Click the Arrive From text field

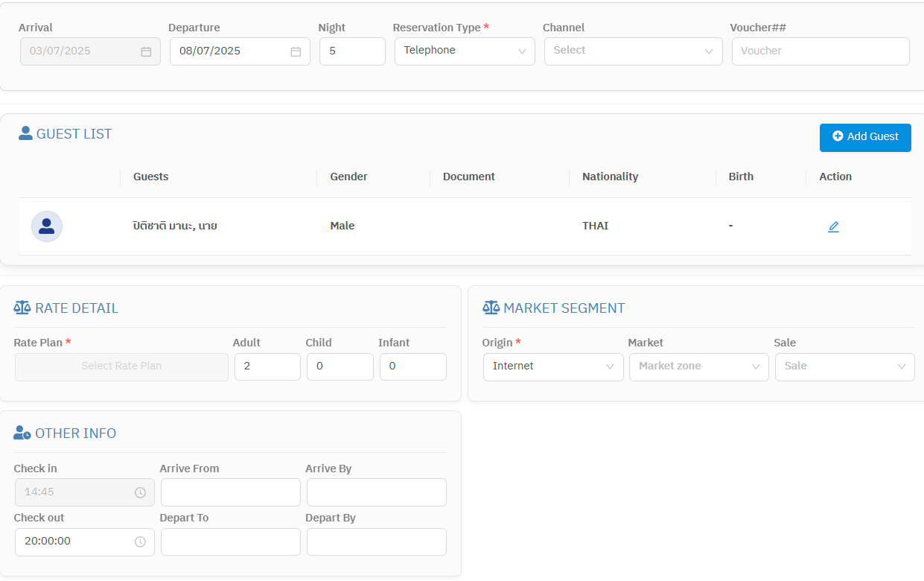coord(230,492)
